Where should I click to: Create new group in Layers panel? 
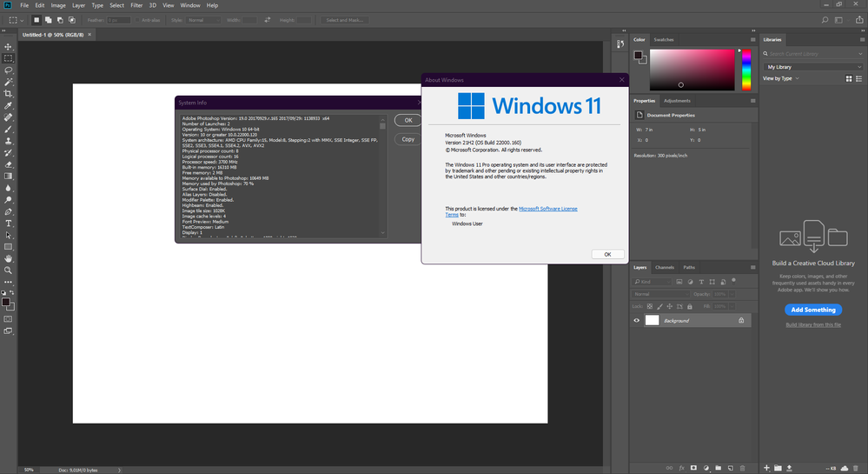click(x=718, y=468)
